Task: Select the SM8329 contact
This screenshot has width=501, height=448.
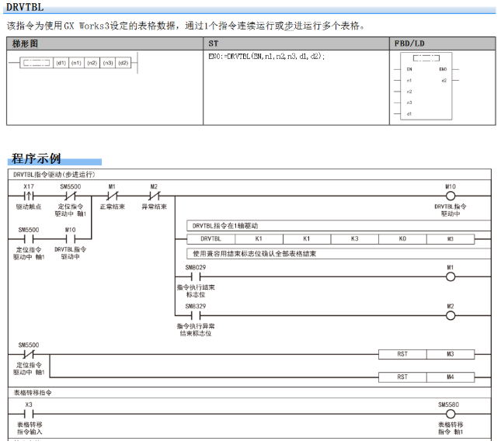Action: (x=196, y=315)
